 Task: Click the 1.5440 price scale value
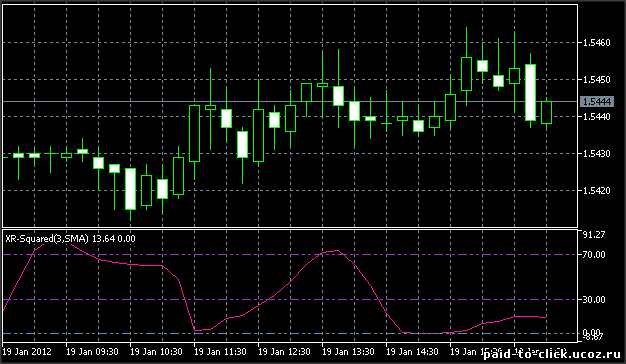tap(596, 117)
